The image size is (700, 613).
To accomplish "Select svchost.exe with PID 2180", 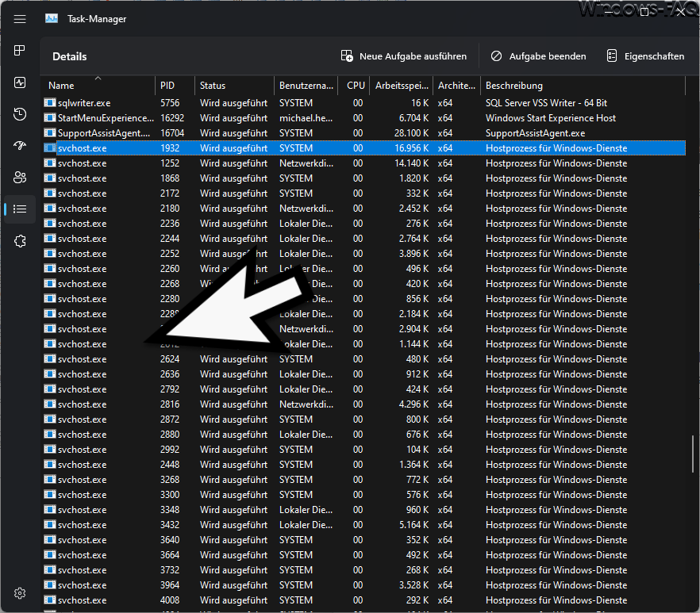I will (364, 209).
